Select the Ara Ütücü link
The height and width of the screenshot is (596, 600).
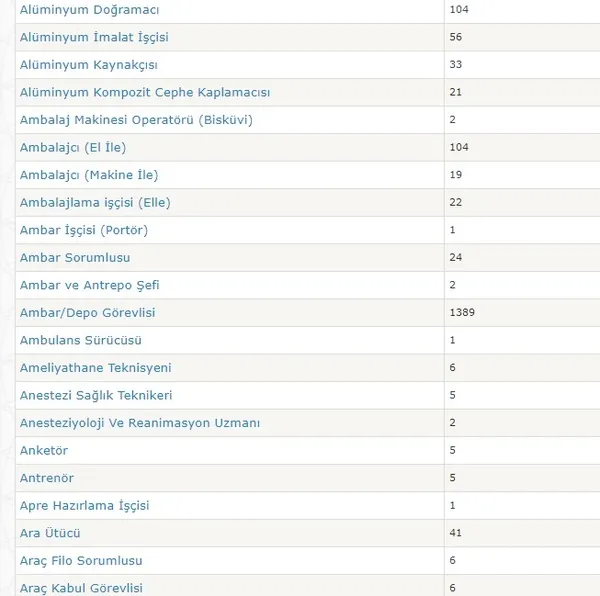[50, 533]
